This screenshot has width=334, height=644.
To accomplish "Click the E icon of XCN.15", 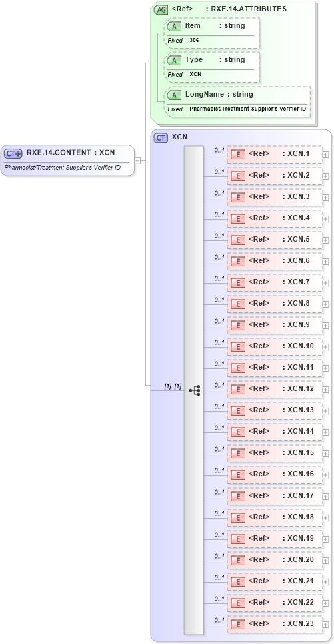I will [x=238, y=453].
